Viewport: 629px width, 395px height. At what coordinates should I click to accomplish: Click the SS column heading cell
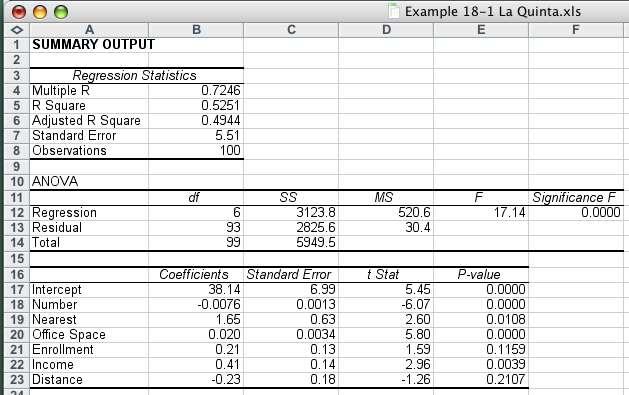[x=291, y=198]
